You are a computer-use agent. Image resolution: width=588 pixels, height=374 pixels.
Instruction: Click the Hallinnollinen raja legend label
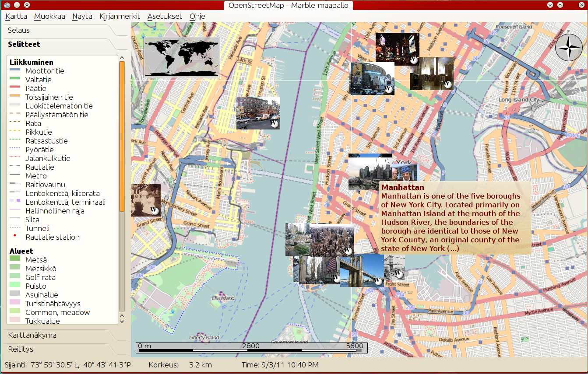55,211
